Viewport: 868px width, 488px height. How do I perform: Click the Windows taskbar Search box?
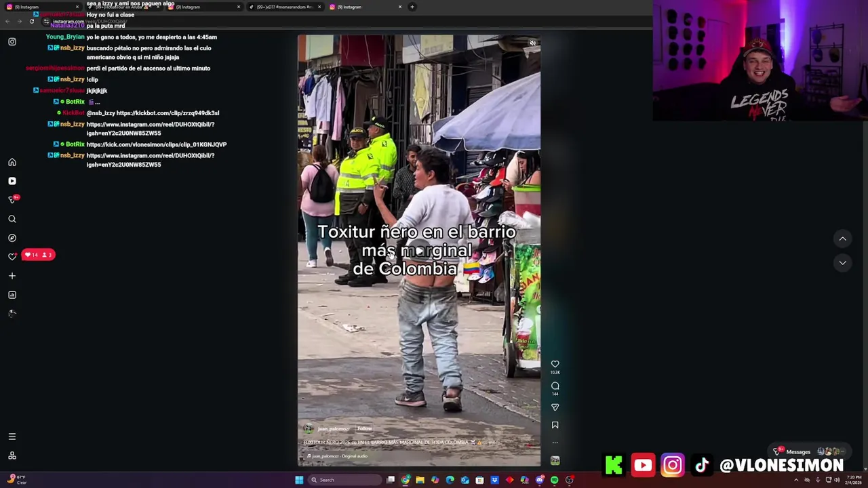point(344,480)
